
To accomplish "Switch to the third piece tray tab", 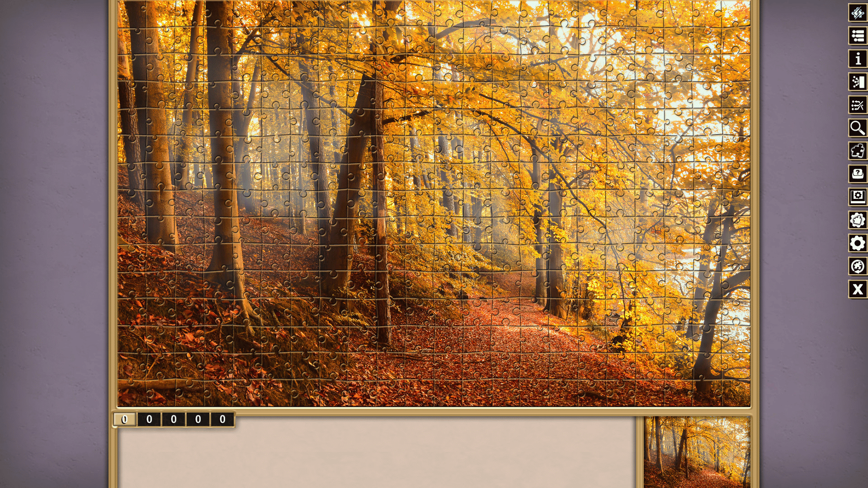I will pos(174,419).
